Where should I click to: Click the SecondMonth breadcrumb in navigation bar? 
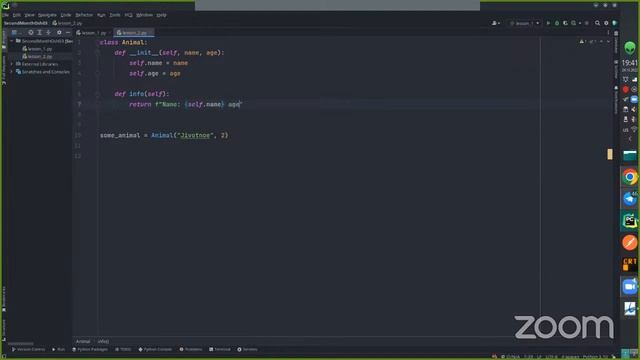[25, 23]
